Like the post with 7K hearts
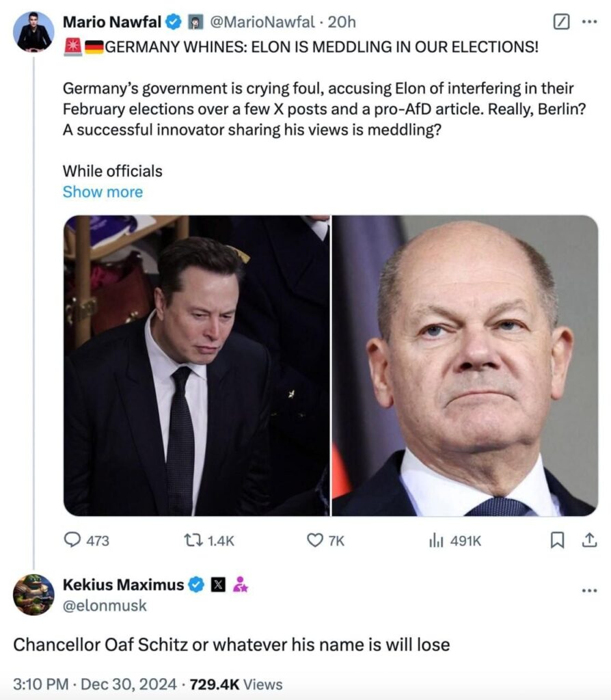 [x=314, y=540]
